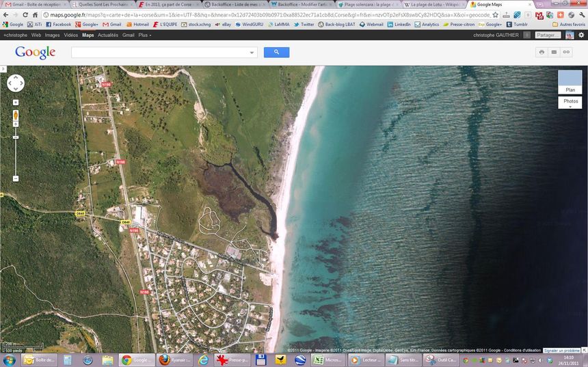Image resolution: width=588 pixels, height=367 pixels.
Task: Switch map to Plan view
Action: pyautogui.click(x=570, y=81)
